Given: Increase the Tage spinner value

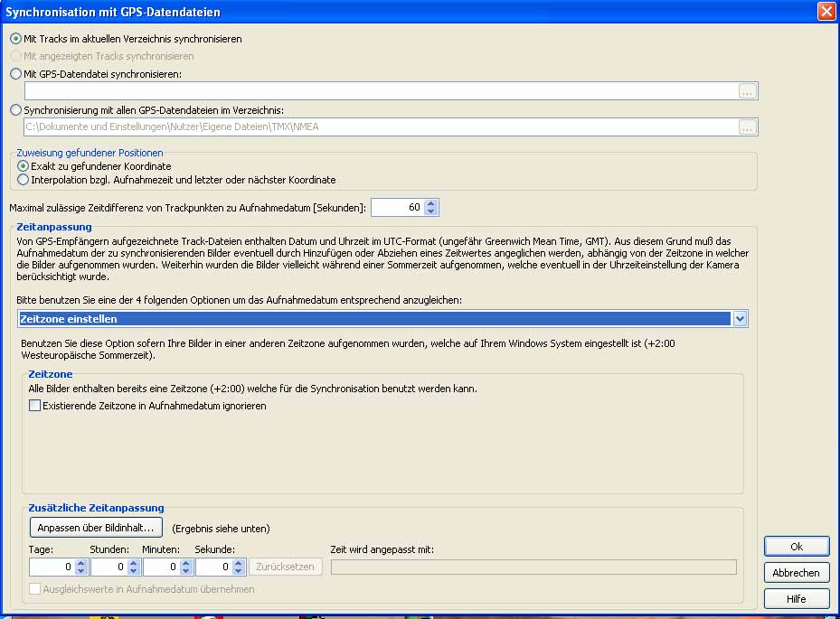Looking at the screenshot, I should pyautogui.click(x=80, y=563).
